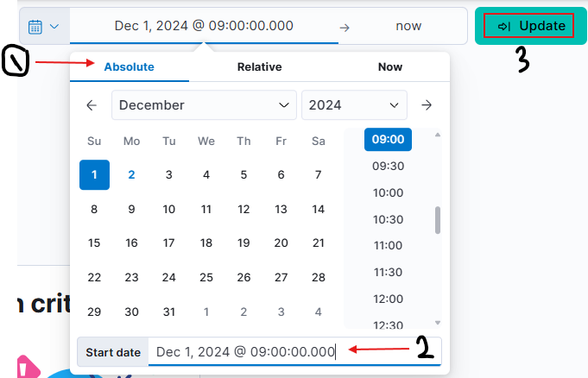Select the end date 'now' button
The height and width of the screenshot is (378, 588).
408,26
